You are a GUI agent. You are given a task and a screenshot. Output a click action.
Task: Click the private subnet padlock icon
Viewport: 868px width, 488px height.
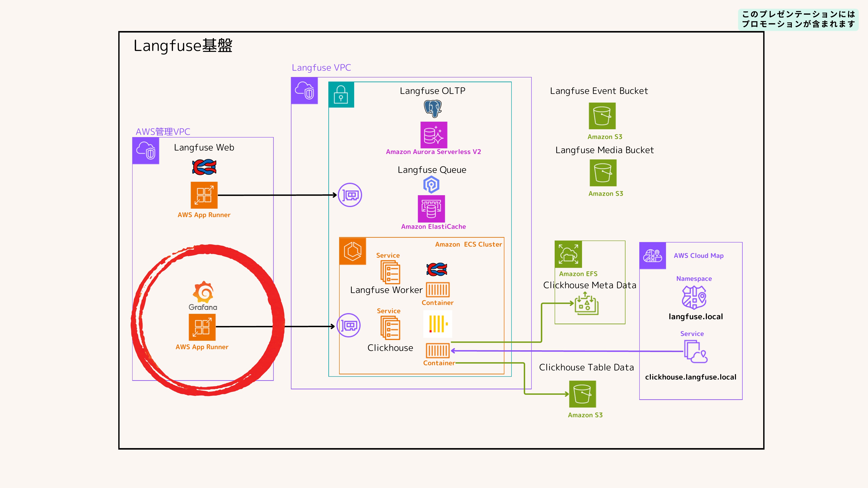(341, 95)
